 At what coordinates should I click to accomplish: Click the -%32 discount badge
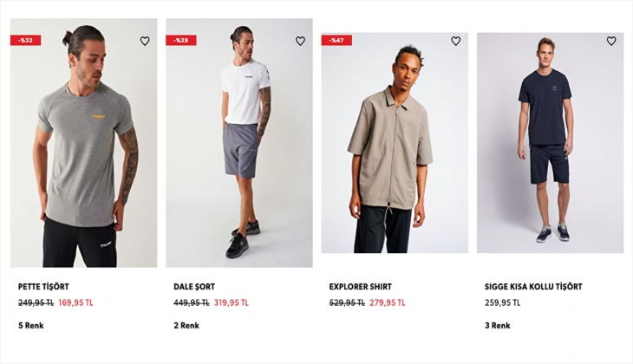tap(25, 41)
